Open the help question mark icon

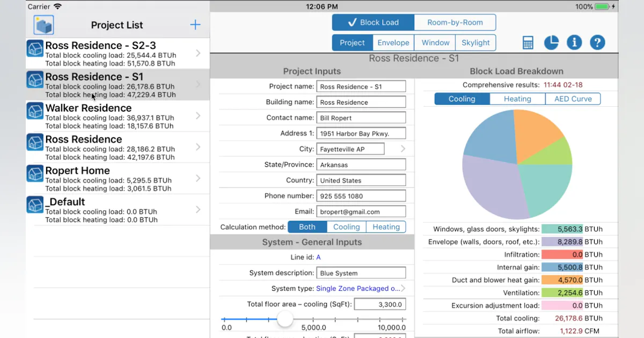597,43
